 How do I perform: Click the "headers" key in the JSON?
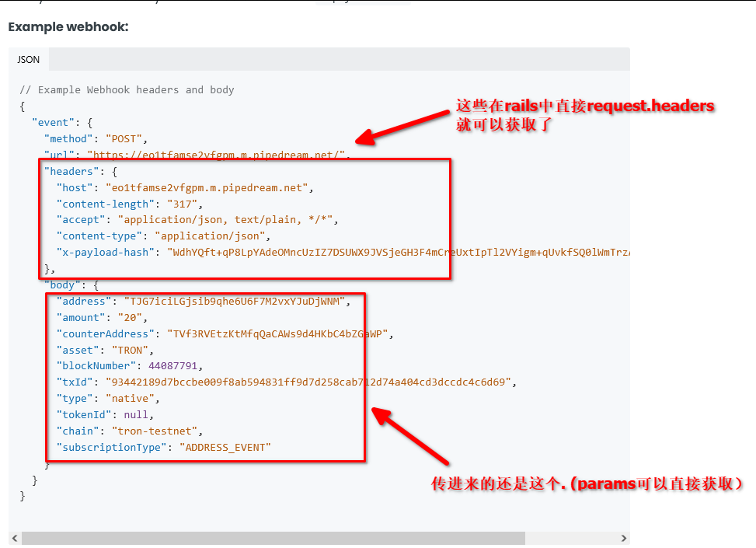[x=71, y=172]
